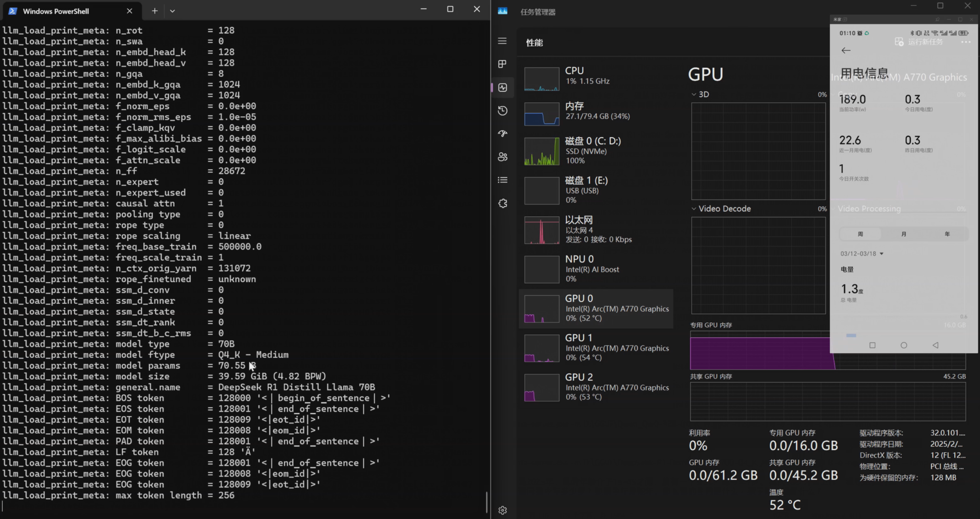Switch to the 年 (year) tab
Image resolution: width=980 pixels, height=519 pixels.
(947, 234)
